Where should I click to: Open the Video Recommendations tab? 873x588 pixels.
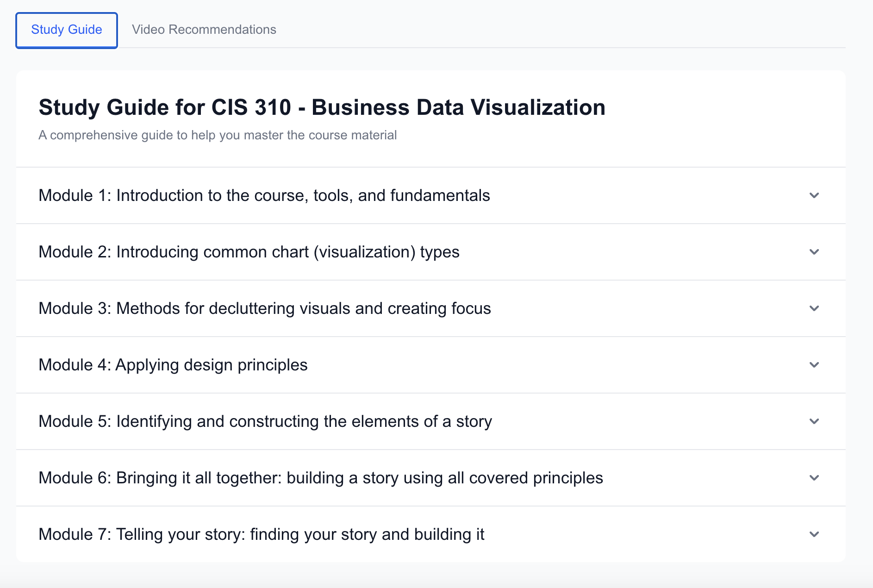(x=204, y=30)
